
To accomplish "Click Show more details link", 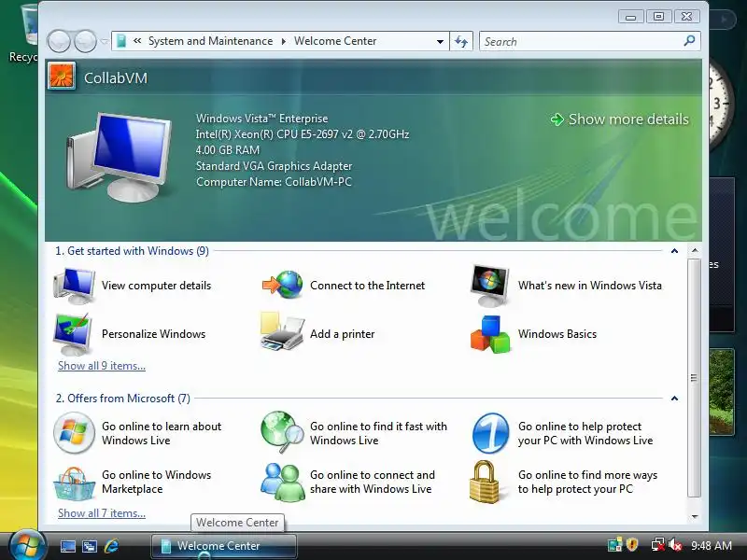I will click(620, 119).
